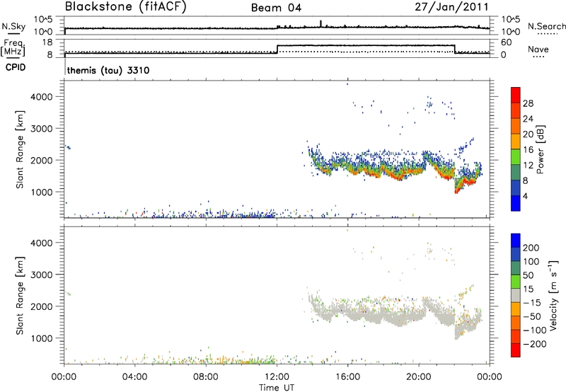Click the blue bottom of the power colorbar
Screen dimensions: 566x392
516,203
